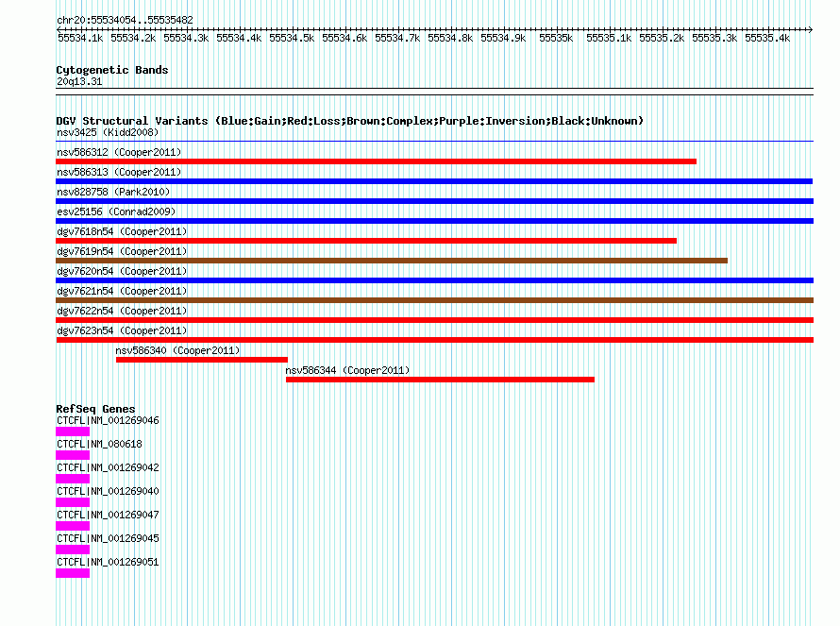Select the magenta CTCFL NM_080618 gene block
Screen dimensions: 840x626
(x=73, y=455)
